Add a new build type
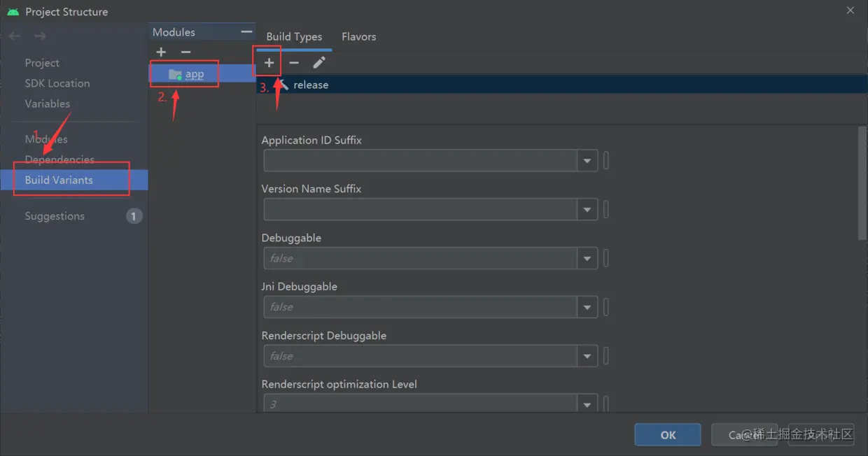 pos(269,63)
